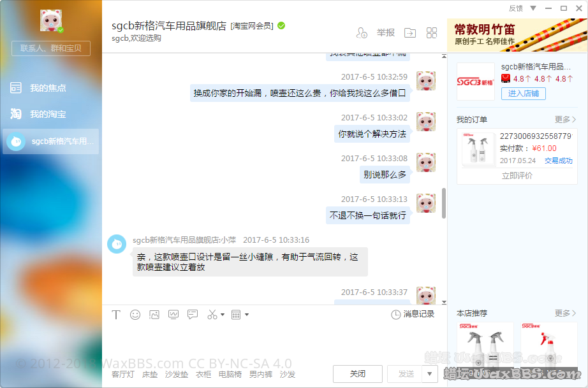Image resolution: width=588 pixels, height=388 pixels.
Task: Click the send file folder icon
Action: (409, 33)
